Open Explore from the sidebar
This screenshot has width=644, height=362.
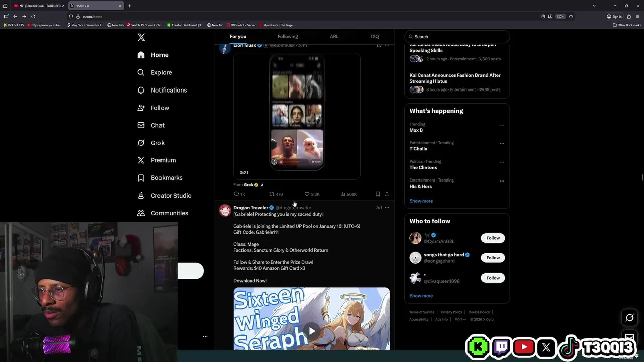click(x=154, y=72)
